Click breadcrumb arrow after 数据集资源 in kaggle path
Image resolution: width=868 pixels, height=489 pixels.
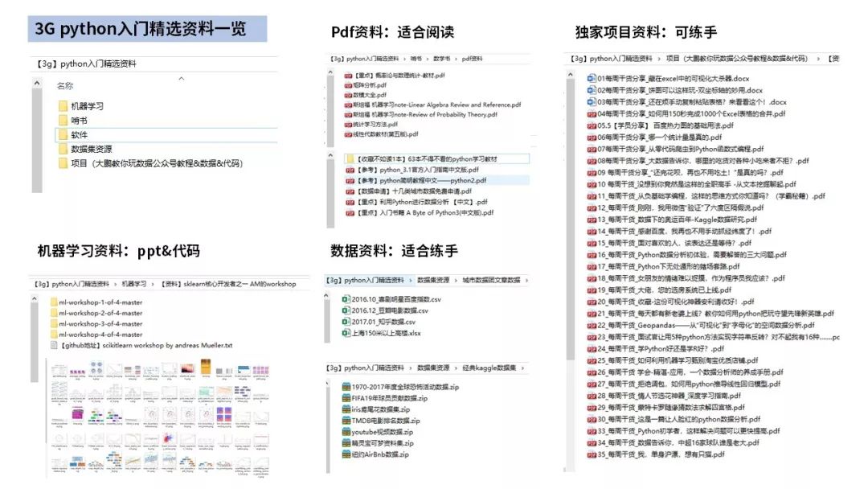pyautogui.click(x=457, y=368)
